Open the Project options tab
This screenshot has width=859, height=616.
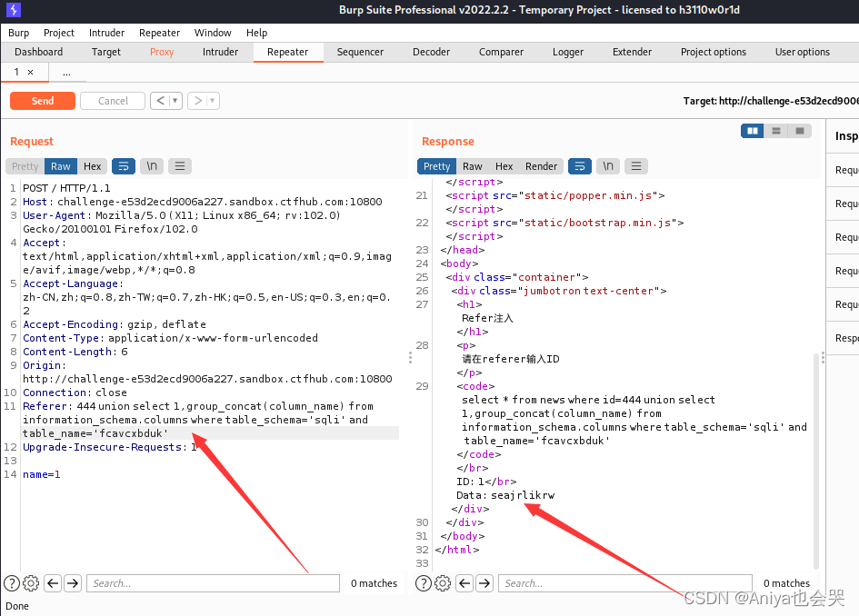(x=714, y=52)
